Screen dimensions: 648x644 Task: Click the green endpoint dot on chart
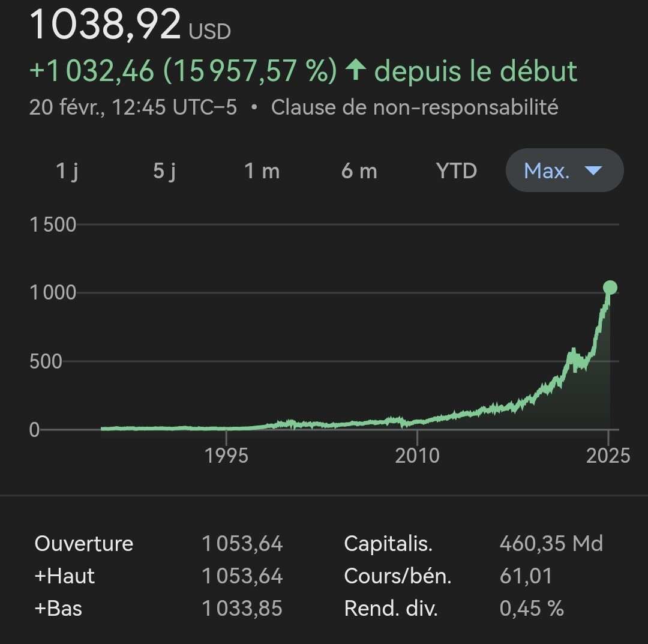point(610,287)
